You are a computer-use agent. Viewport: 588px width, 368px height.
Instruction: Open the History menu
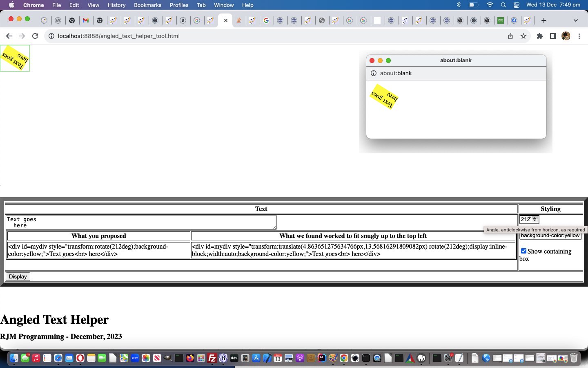[116, 5]
